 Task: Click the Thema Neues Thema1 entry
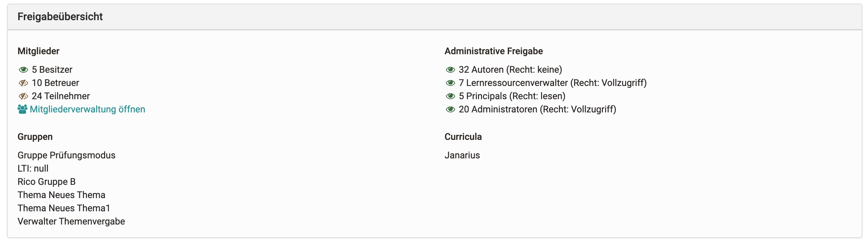pos(64,208)
